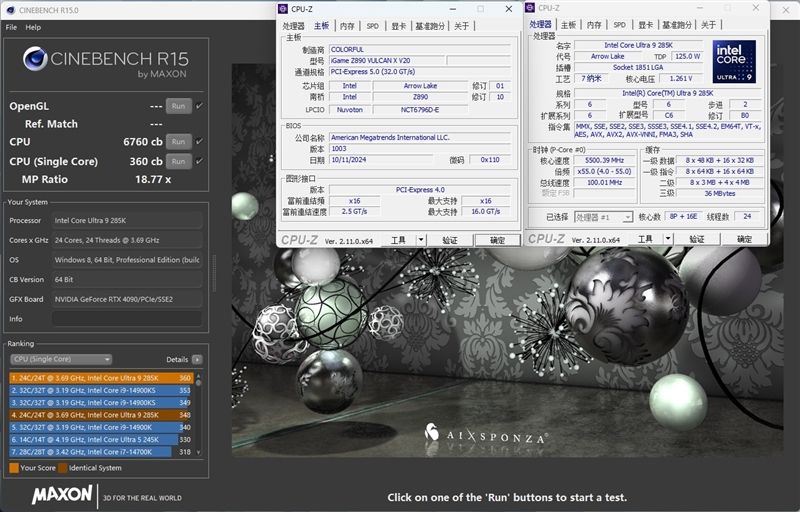The height and width of the screenshot is (512, 800).
Task: Toggle the CPU (Single Core) checkbox
Action: pos(199,161)
